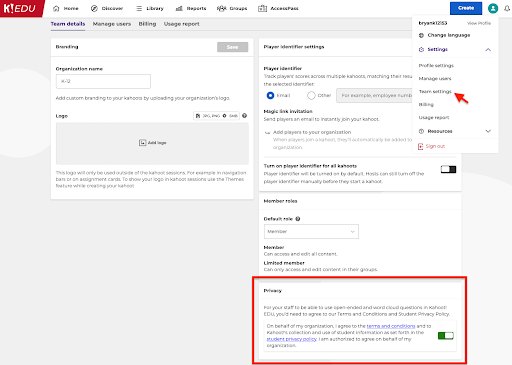Image resolution: width=512 pixels, height=365 pixels.
Task: Switch to Team details tab
Action: (x=68, y=24)
